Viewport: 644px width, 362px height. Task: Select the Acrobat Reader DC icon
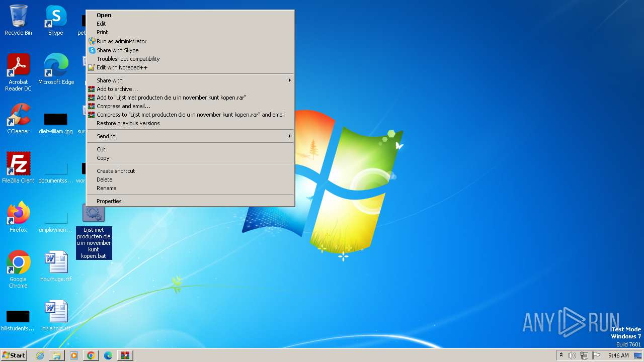tap(18, 72)
